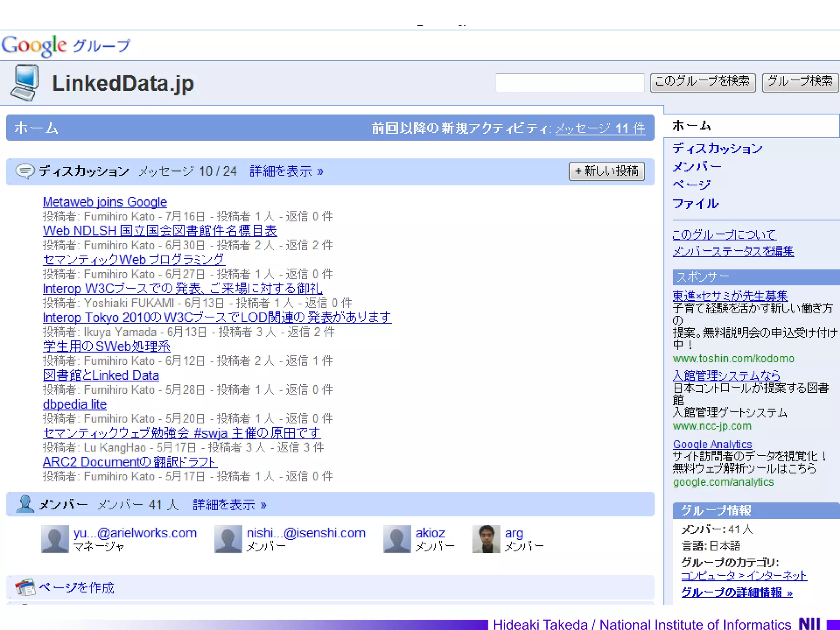The width and height of the screenshot is (840, 630).
Task: Open avatar of yu...@arielworks.com
Action: click(55, 539)
